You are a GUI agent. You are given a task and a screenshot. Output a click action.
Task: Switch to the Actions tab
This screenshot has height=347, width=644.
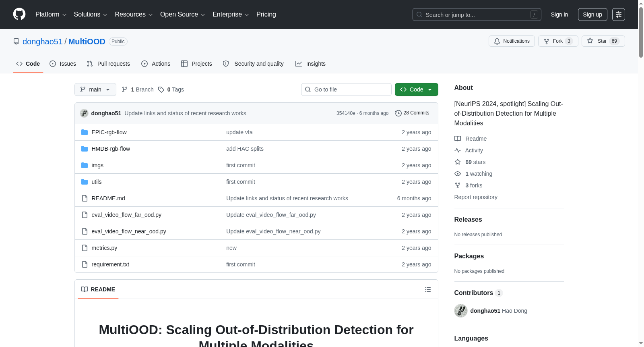click(x=156, y=64)
